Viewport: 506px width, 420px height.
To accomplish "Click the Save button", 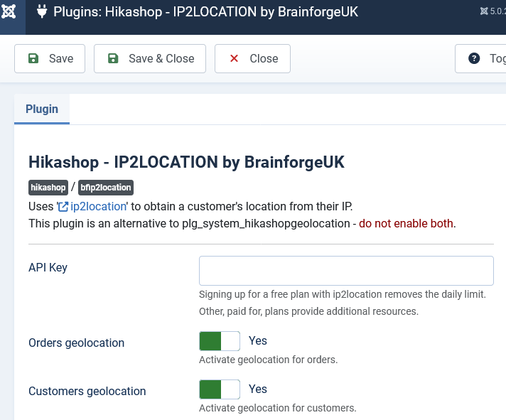I will tap(50, 59).
